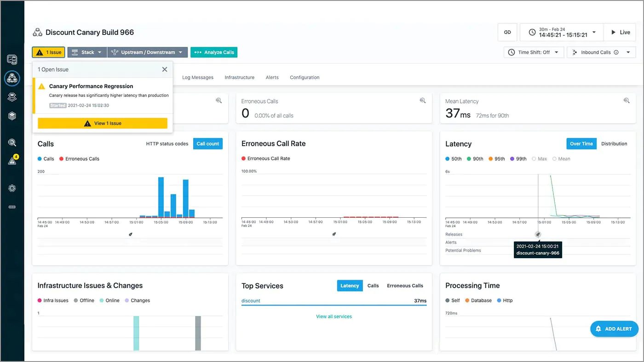Click the View 1 Issue button
The width and height of the screenshot is (644, 362).
[103, 123]
